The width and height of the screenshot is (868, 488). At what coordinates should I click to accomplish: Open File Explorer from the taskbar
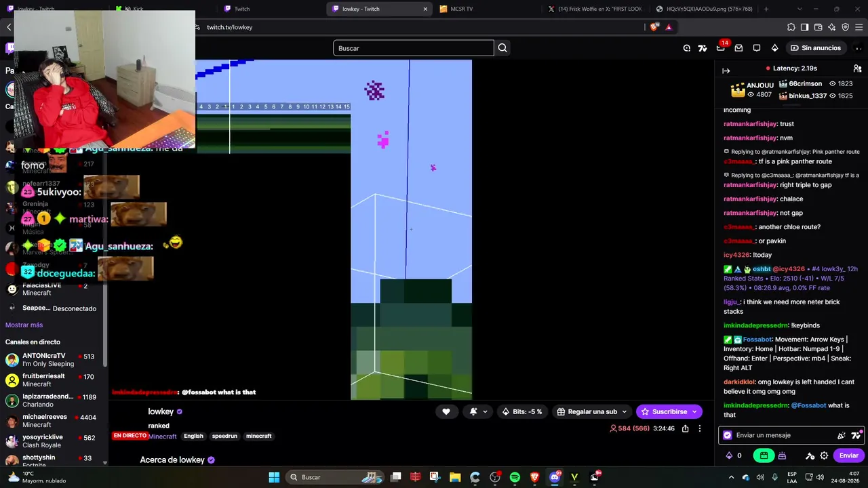(455, 477)
